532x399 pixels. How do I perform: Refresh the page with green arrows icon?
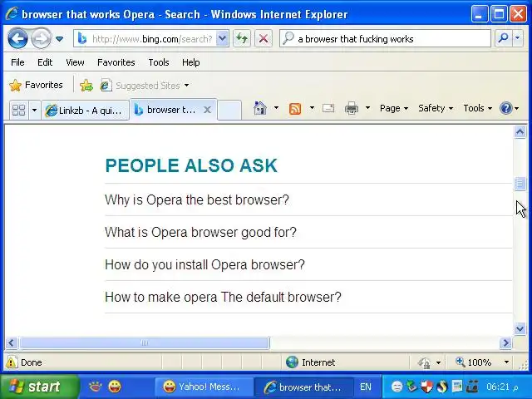242,39
